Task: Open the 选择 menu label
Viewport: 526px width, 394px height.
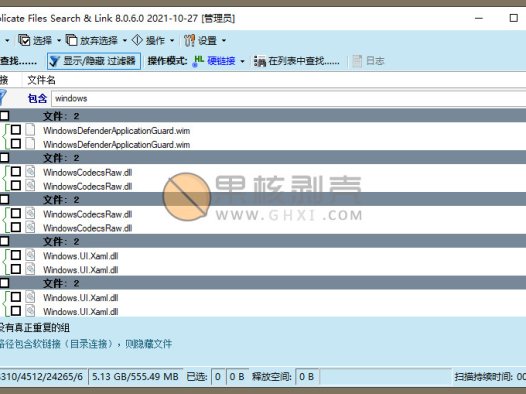Action: 43,41
